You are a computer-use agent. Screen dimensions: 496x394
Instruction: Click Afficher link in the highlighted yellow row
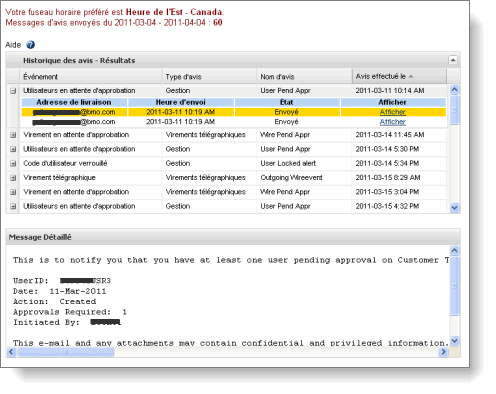click(393, 112)
